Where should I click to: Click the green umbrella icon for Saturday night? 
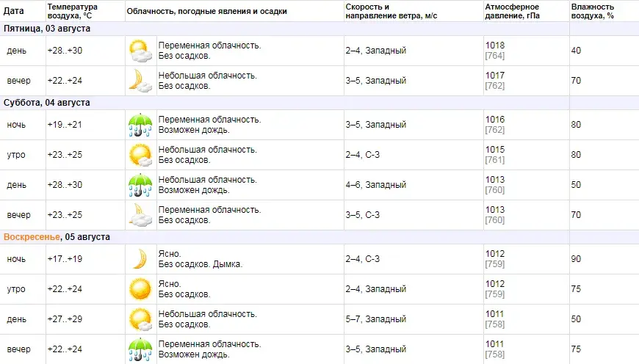140,125
